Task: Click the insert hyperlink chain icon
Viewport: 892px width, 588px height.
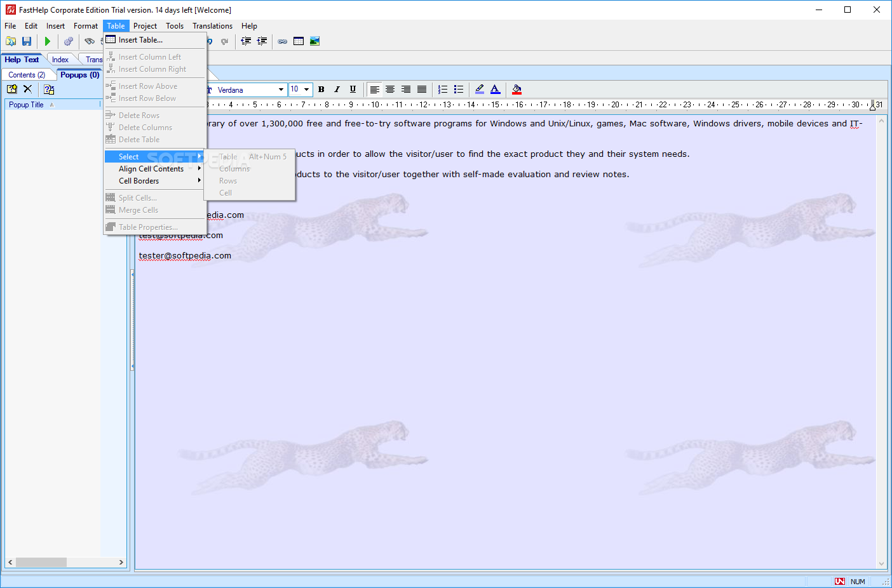Action: coord(282,41)
